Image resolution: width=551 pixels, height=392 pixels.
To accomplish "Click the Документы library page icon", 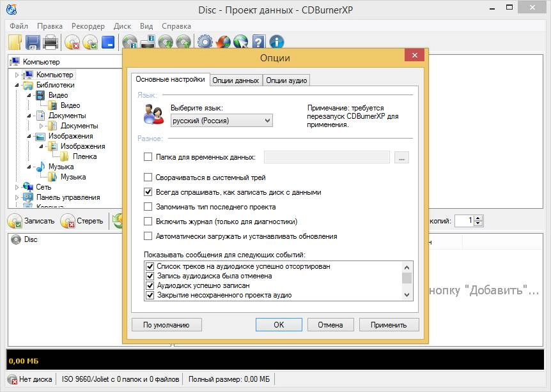I will pyautogui.click(x=40, y=116).
